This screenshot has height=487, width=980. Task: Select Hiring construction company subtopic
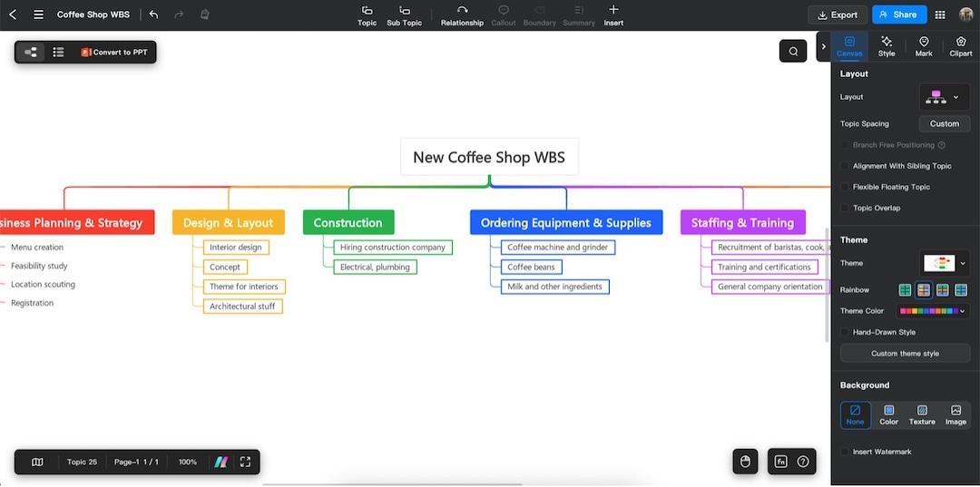pos(393,248)
